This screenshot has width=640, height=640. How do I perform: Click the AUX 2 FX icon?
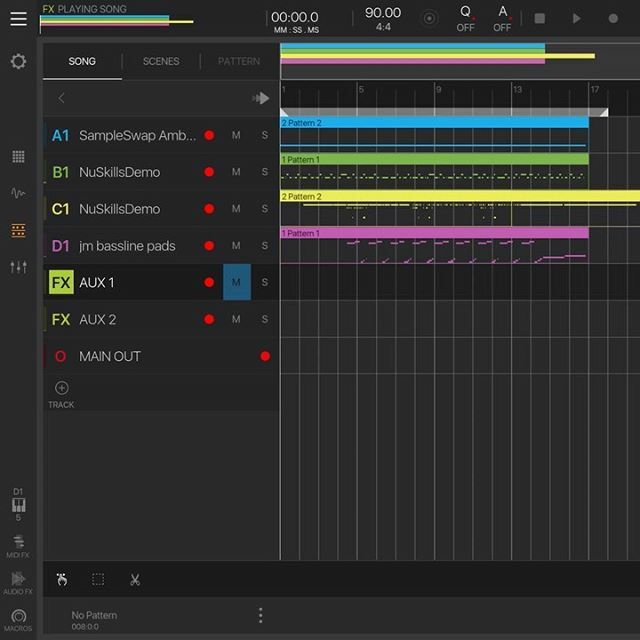(x=61, y=319)
